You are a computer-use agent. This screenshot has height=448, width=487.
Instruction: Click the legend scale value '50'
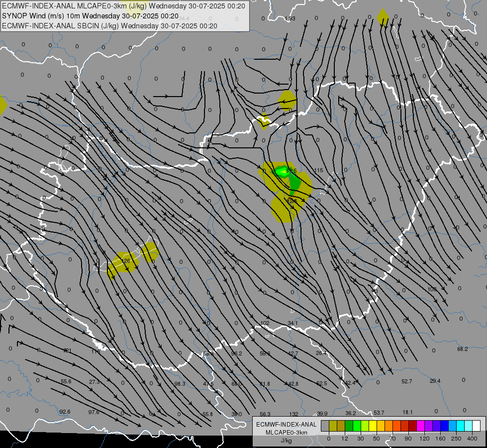376,439
